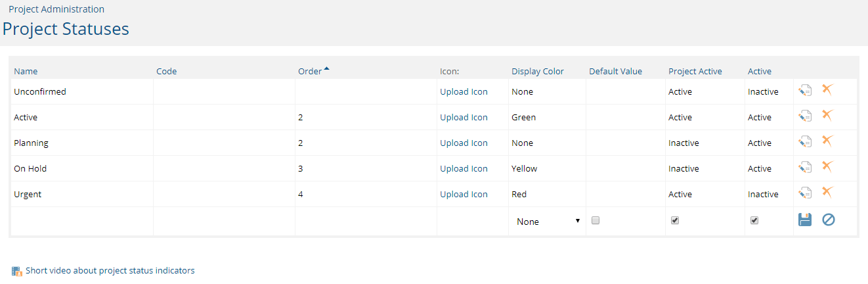868x284 pixels.
Task: Click the edit icon for Unconfirmed status
Action: pos(805,91)
